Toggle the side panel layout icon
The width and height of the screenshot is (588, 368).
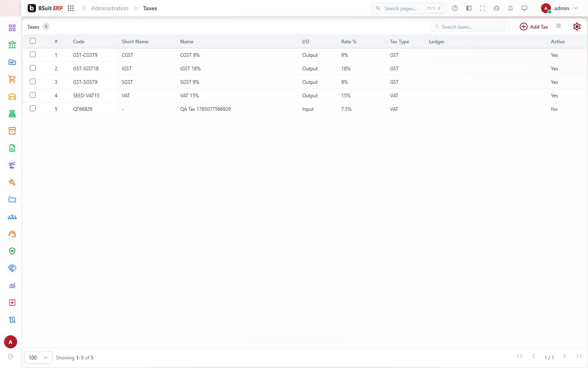[x=469, y=8]
